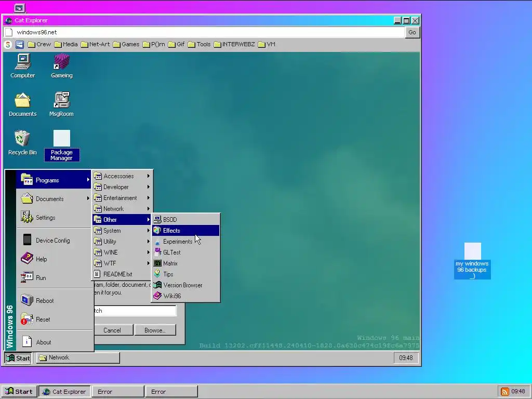Open Tips from the Other submenu
The width and height of the screenshot is (532, 399).
(185, 274)
